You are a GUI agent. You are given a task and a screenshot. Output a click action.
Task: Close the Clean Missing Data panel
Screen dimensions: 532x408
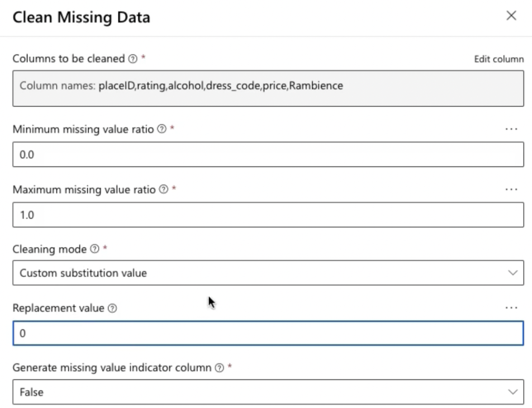coord(511,16)
